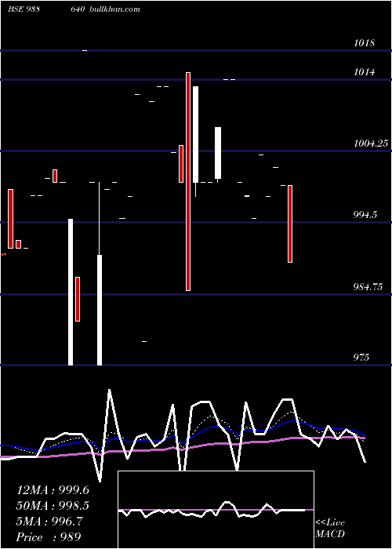Click the 5MA : 996.7 value
The height and width of the screenshot is (549, 392).
click(49, 522)
